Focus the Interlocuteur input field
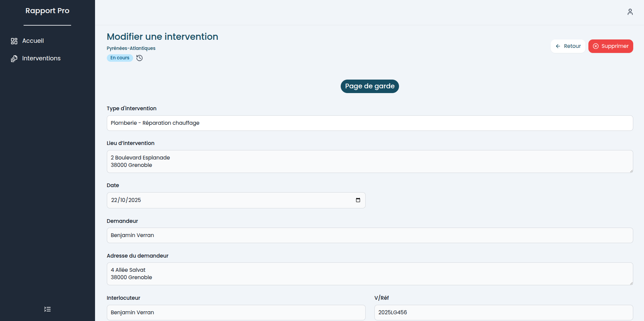Image resolution: width=644 pixels, height=321 pixels. coord(236,313)
